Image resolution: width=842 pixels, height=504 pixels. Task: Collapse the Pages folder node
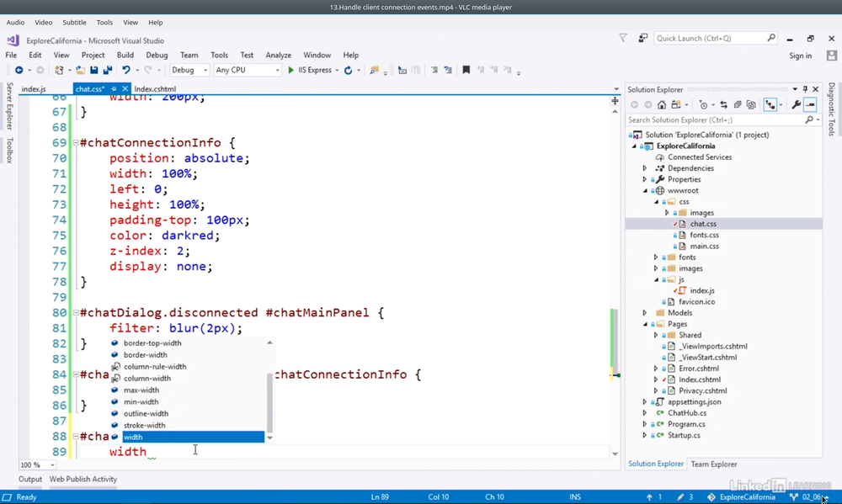point(645,324)
